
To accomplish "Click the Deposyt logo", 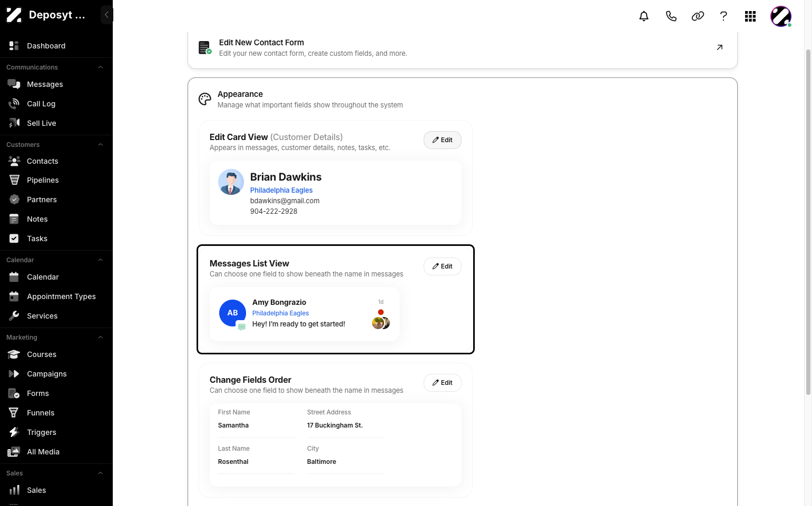I will point(14,15).
